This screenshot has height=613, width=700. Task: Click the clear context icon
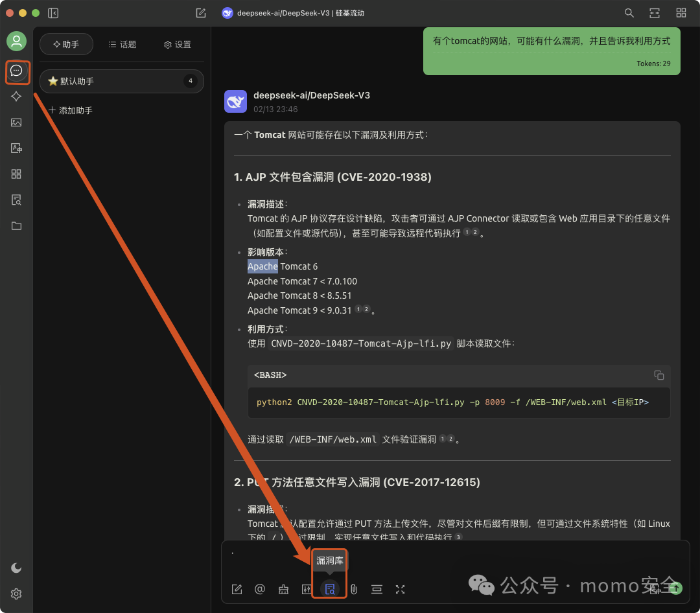tap(377, 589)
